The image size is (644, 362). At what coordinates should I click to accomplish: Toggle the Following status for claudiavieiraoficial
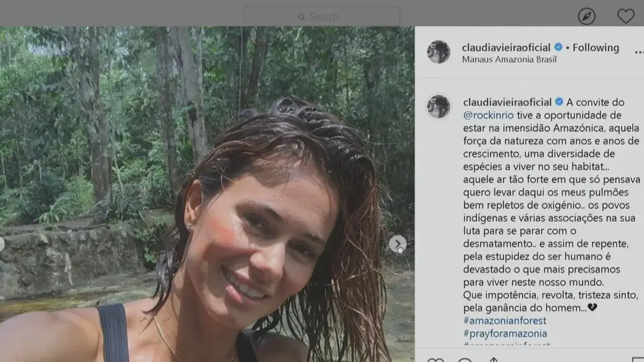tap(596, 48)
